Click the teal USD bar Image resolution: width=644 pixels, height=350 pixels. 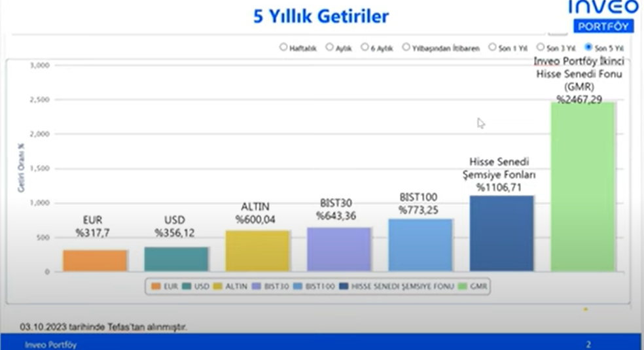[176, 259]
